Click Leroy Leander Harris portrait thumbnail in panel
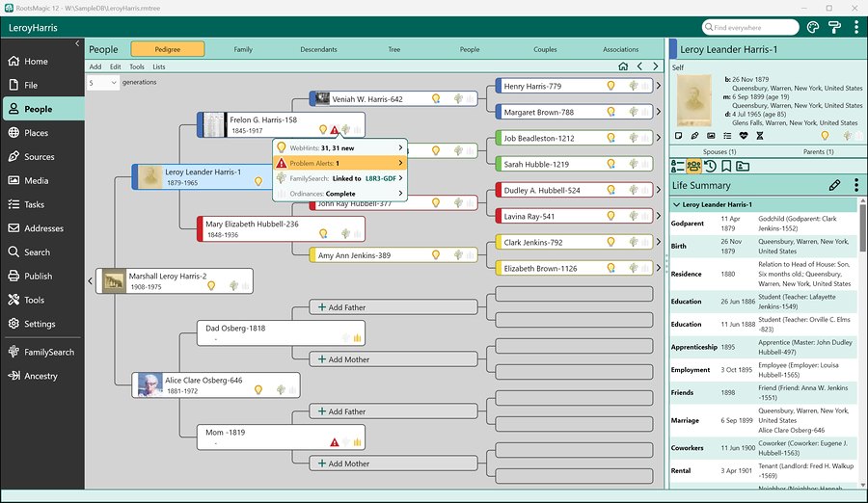The image size is (868, 503). [694, 100]
